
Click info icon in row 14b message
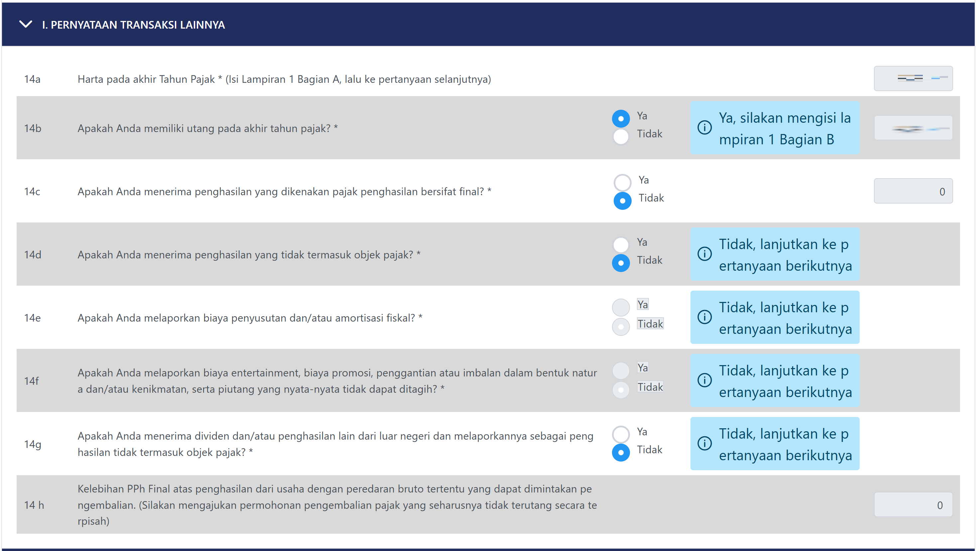click(704, 127)
